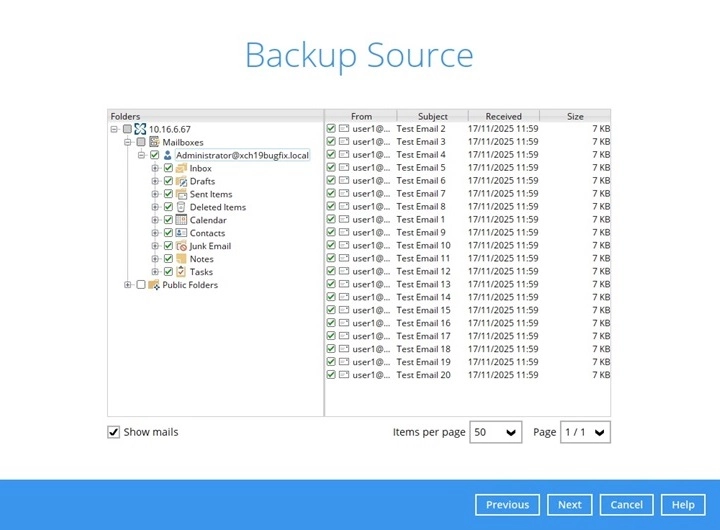Sort by the Size column header
The height and width of the screenshot is (530, 720).
[575, 116]
